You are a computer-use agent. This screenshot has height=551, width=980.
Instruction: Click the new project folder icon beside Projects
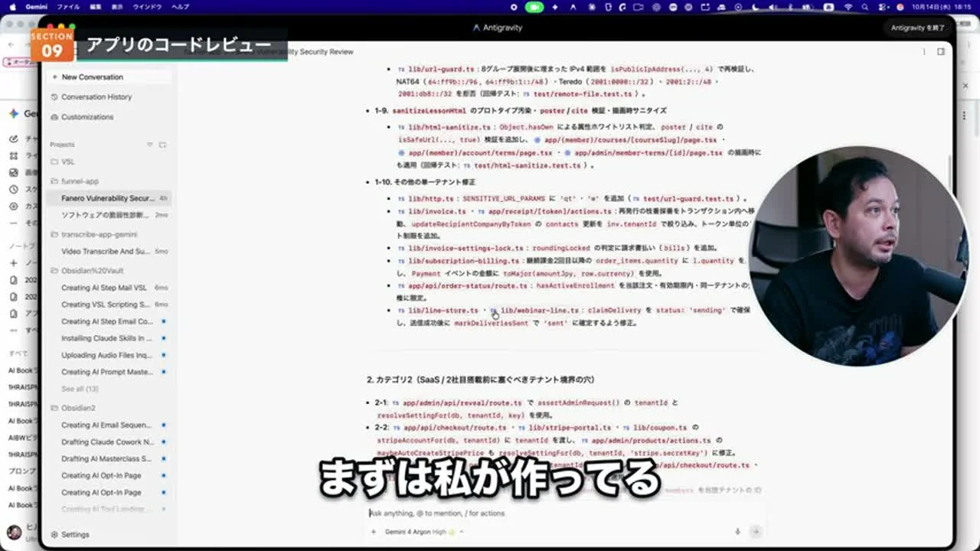[163, 145]
